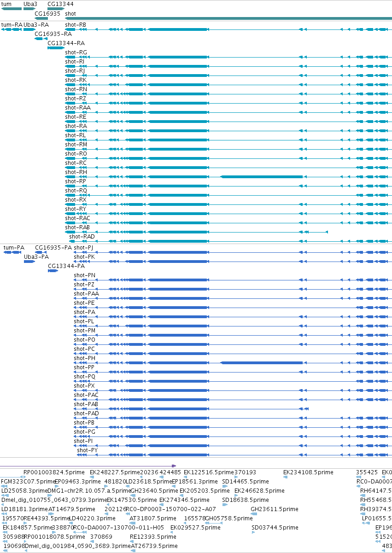
Task: Select the Uba3 gene bar at top
Action: [29, 9]
